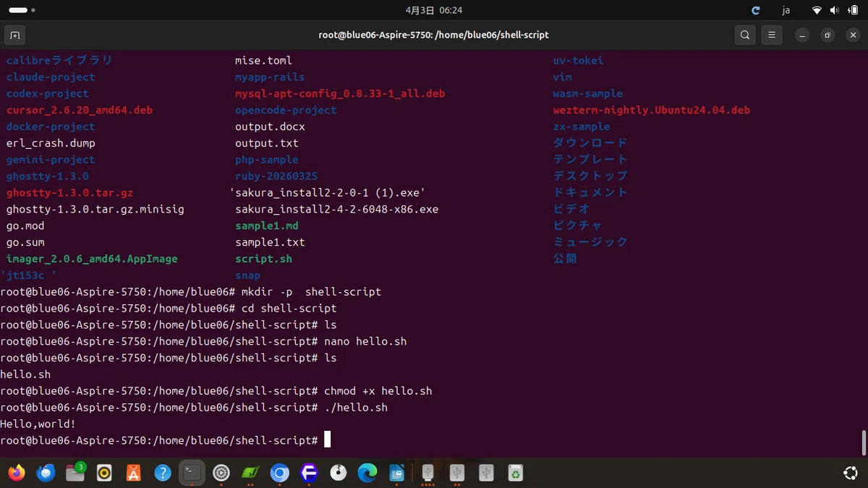Open the Ubuntu App Center icon
Viewport: 868px width, 488px height.
[x=134, y=473]
